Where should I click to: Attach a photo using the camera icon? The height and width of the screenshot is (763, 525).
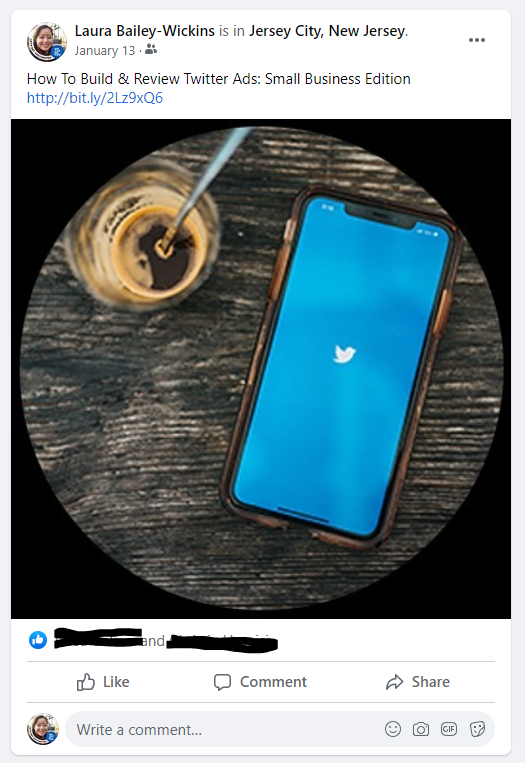click(x=421, y=729)
